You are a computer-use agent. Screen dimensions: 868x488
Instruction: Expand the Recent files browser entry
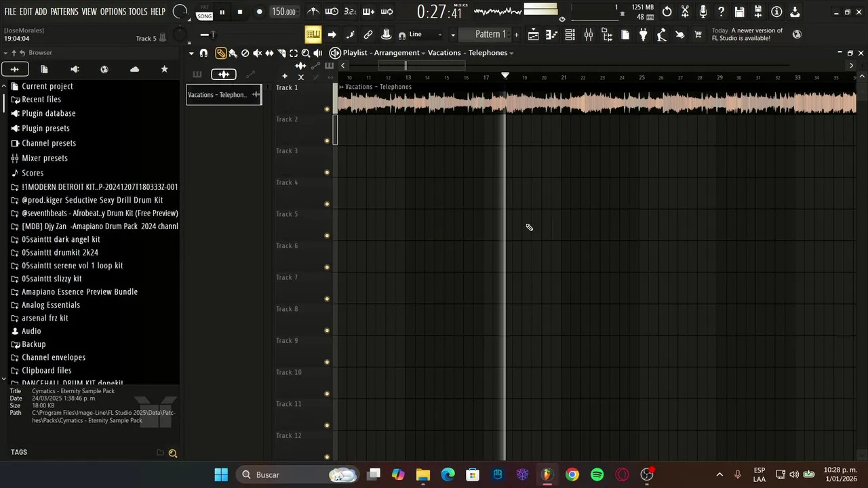pyautogui.click(x=36, y=100)
